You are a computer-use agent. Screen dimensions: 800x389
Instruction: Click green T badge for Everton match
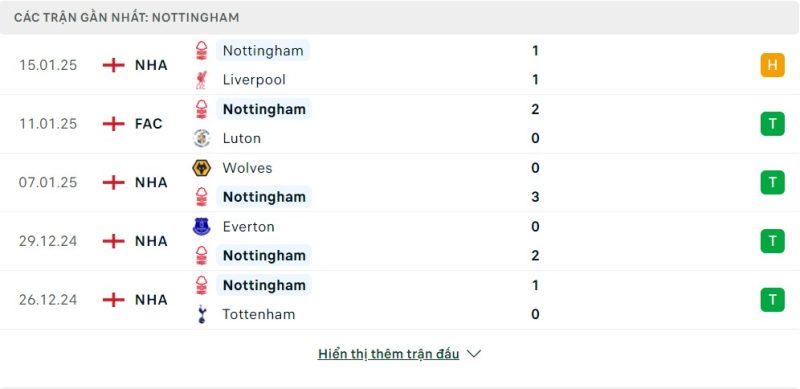click(x=772, y=241)
